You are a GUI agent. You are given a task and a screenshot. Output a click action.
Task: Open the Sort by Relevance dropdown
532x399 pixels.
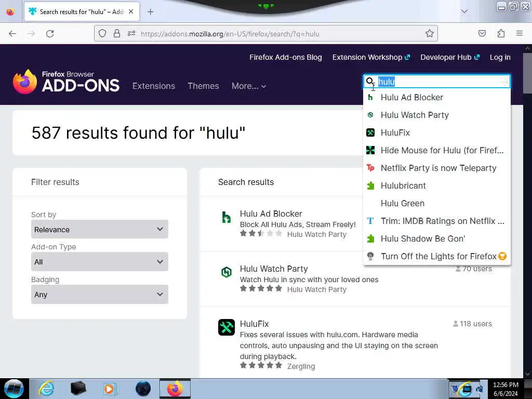(x=99, y=229)
